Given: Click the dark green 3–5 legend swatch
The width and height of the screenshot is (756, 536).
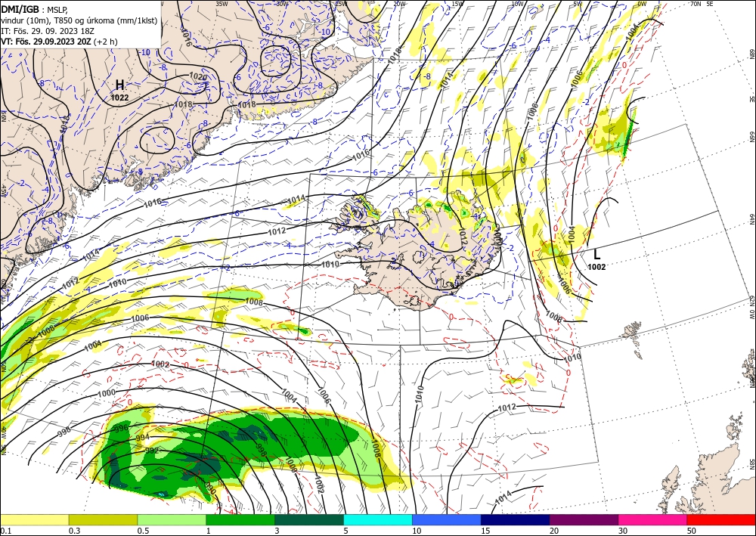Looking at the screenshot, I should point(309,519).
